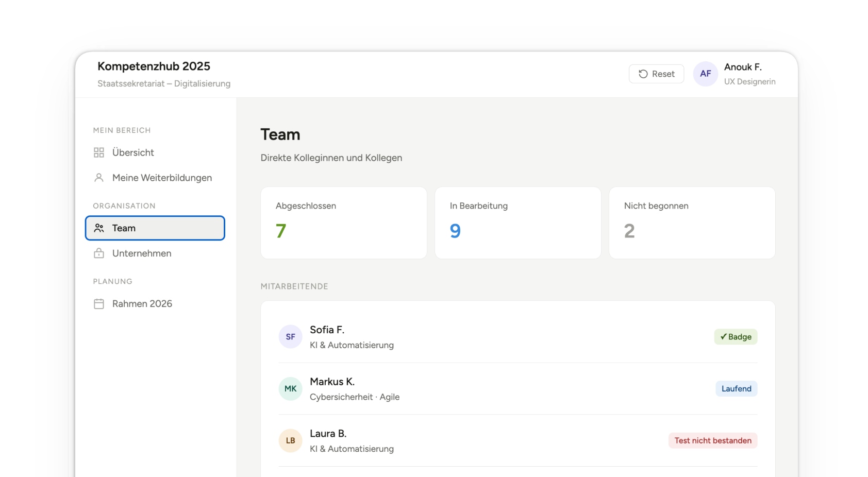The image size is (868, 477).
Task: Click the Rahmen 2026 calendar icon
Action: [99, 304]
